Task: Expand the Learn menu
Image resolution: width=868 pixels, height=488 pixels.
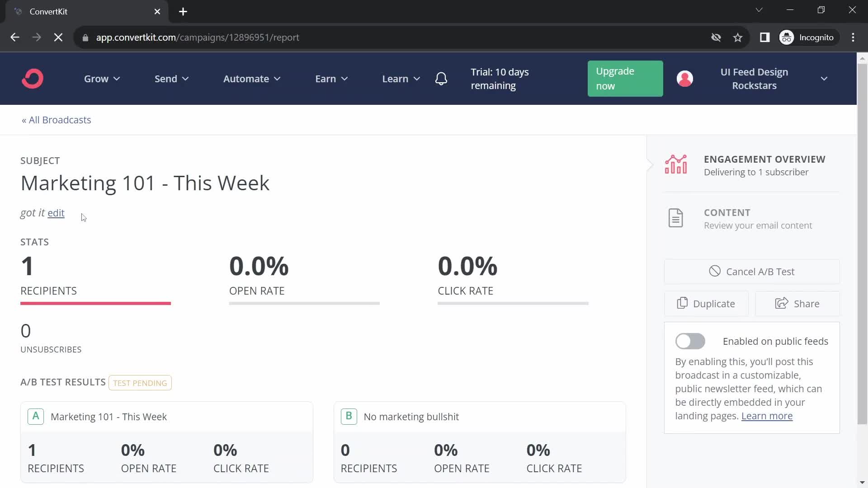Action: click(401, 79)
